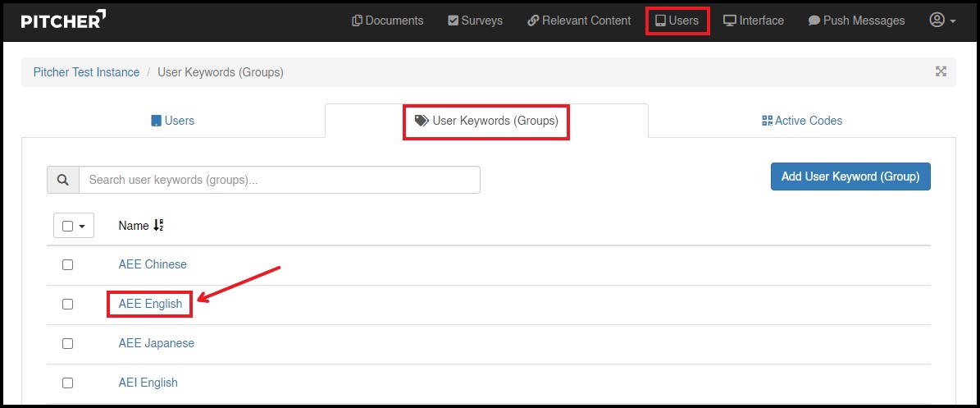The height and width of the screenshot is (408, 980).
Task: Open Interface from the top navigation
Action: pyautogui.click(x=753, y=21)
